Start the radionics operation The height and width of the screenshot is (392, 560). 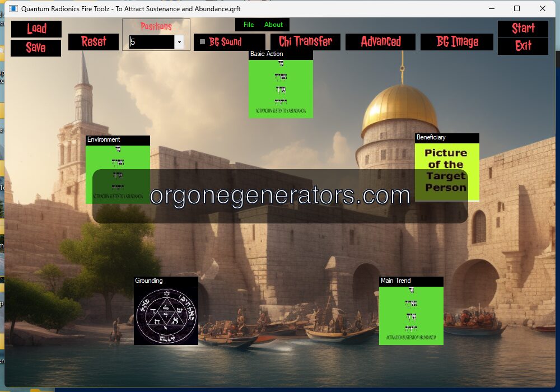(523, 29)
